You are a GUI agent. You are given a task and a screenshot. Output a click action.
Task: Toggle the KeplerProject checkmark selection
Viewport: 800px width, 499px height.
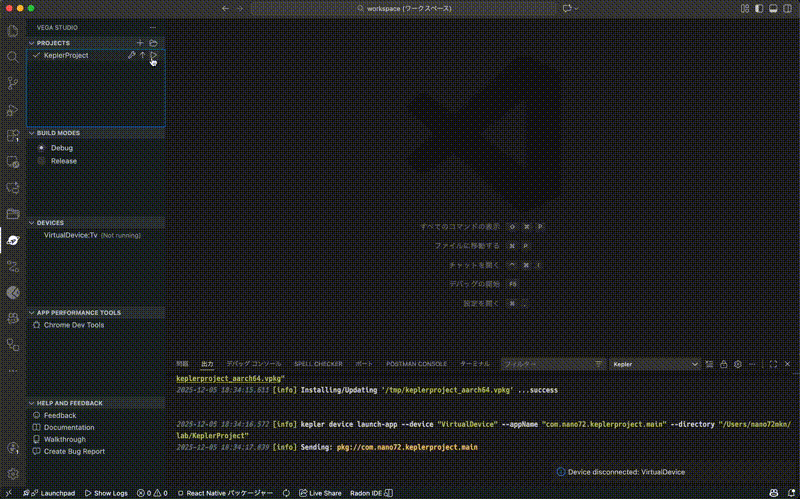[36, 55]
